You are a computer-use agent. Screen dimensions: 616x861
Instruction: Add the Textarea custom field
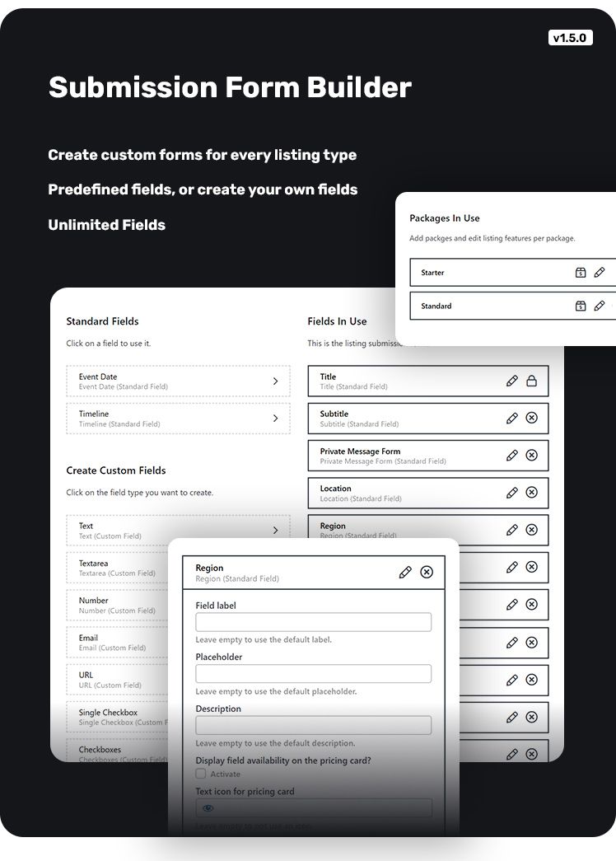click(117, 568)
